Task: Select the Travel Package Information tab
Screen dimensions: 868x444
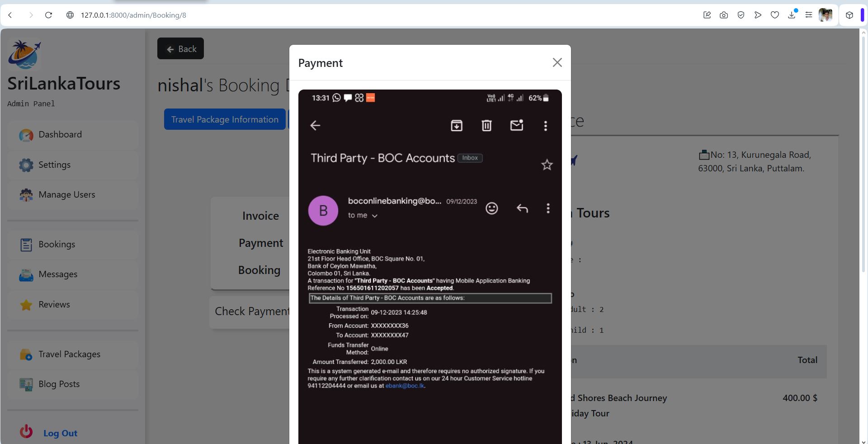Action: 225,119
